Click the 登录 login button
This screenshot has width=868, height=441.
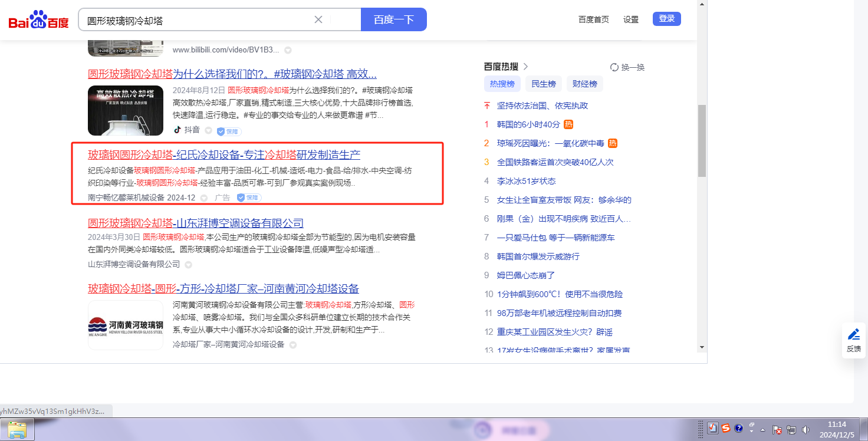pyautogui.click(x=666, y=19)
